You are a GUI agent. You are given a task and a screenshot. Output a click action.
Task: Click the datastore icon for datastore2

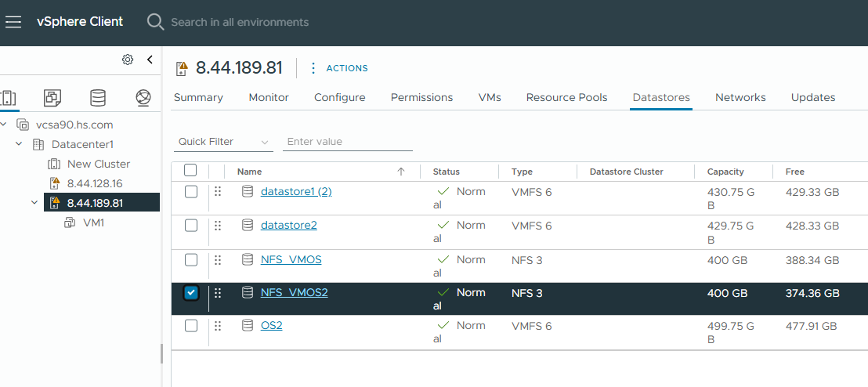coord(248,226)
